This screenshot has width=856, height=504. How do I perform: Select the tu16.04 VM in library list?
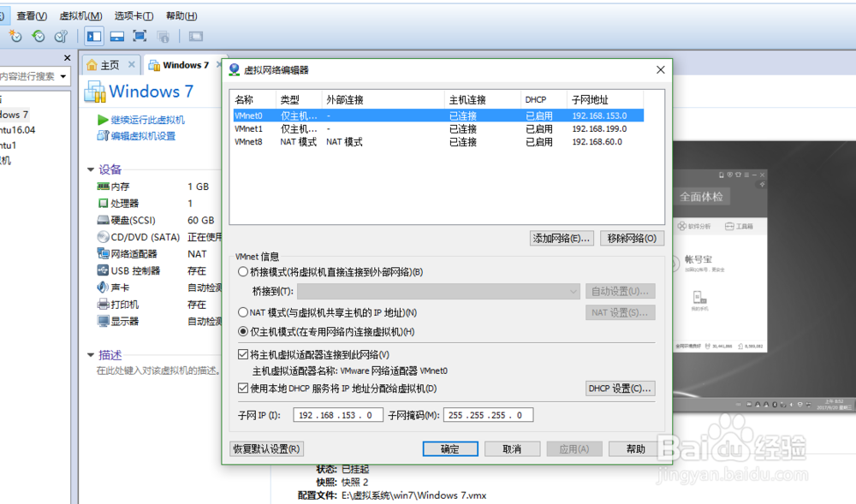[17, 130]
